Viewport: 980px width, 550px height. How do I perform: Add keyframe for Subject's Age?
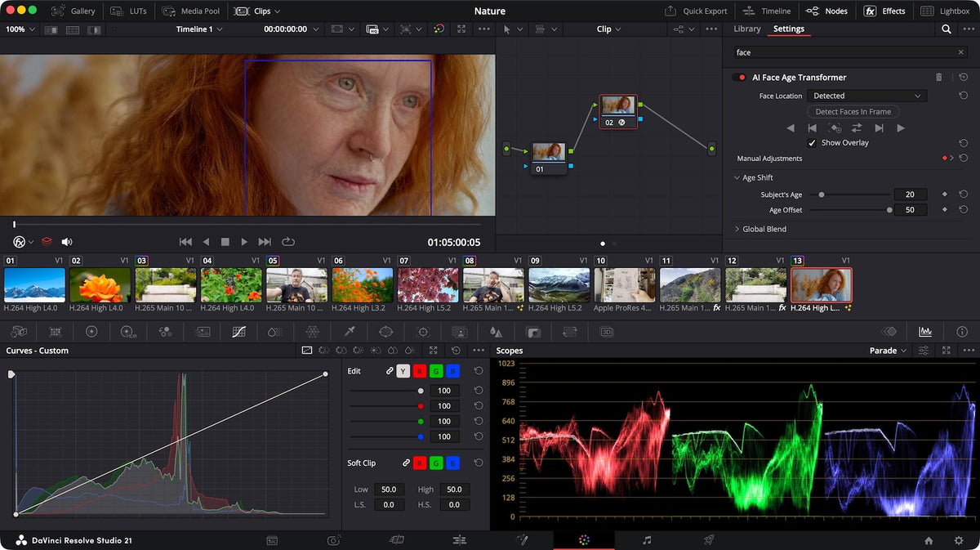coord(945,195)
